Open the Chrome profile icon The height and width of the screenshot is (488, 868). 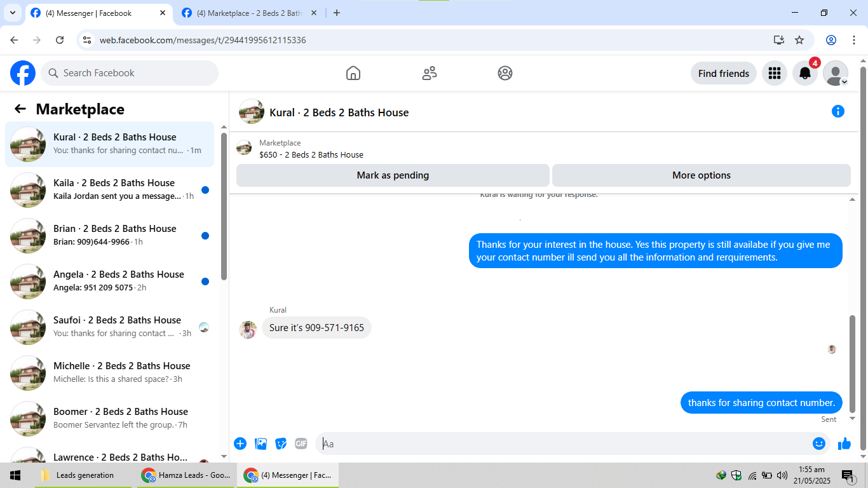(x=831, y=40)
